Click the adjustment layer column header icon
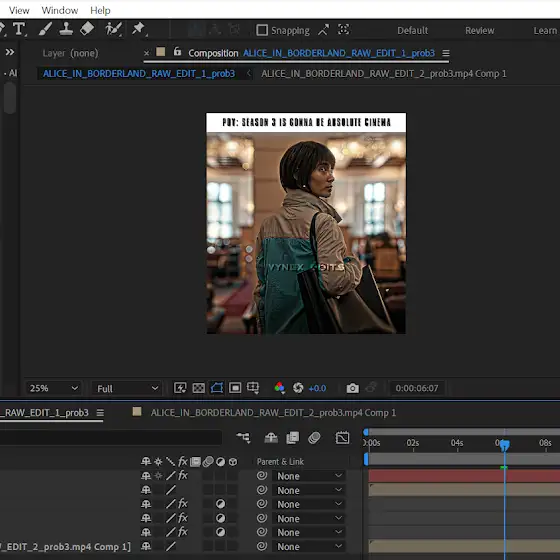Image resolution: width=560 pixels, height=560 pixels. click(x=220, y=462)
